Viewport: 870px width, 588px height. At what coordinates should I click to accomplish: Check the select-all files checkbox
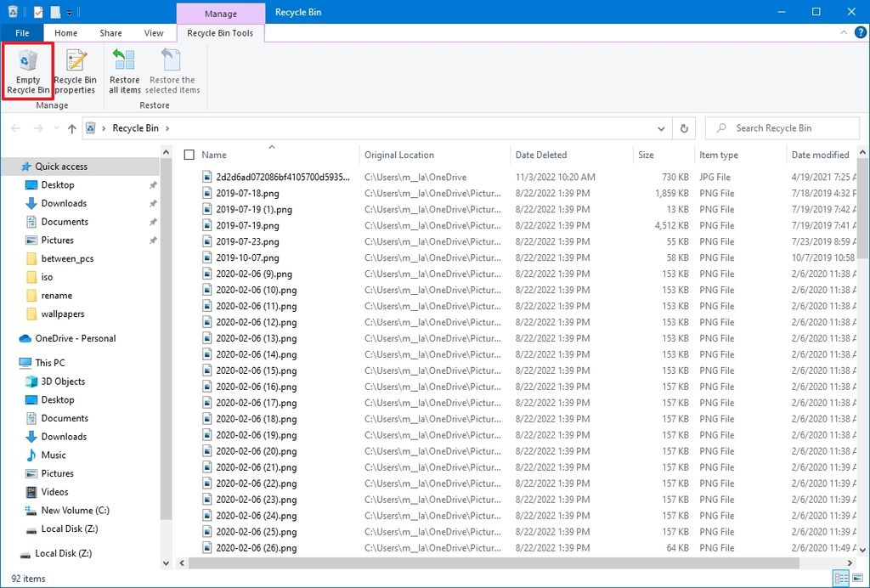[189, 155]
